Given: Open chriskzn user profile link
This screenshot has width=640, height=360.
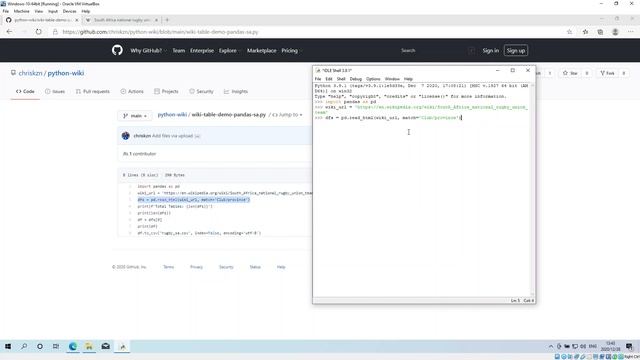Looking at the screenshot, I should click(30, 73).
